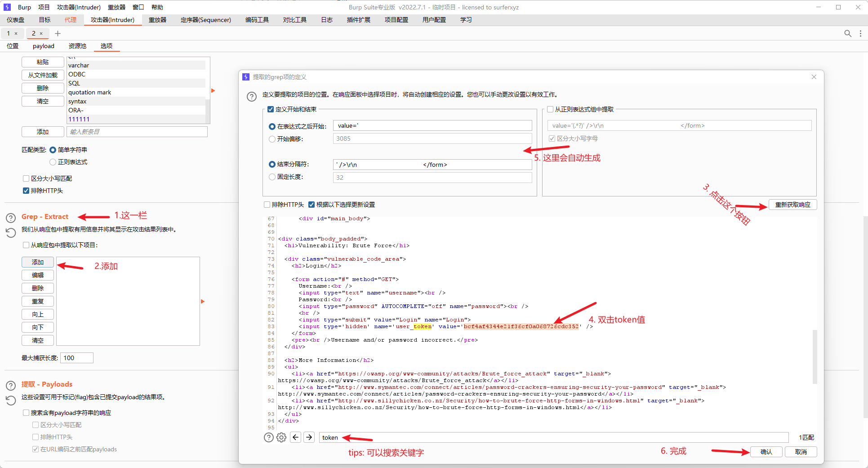Open help icon for 提取 - Payloads section
The height and width of the screenshot is (468, 868).
[11, 386]
